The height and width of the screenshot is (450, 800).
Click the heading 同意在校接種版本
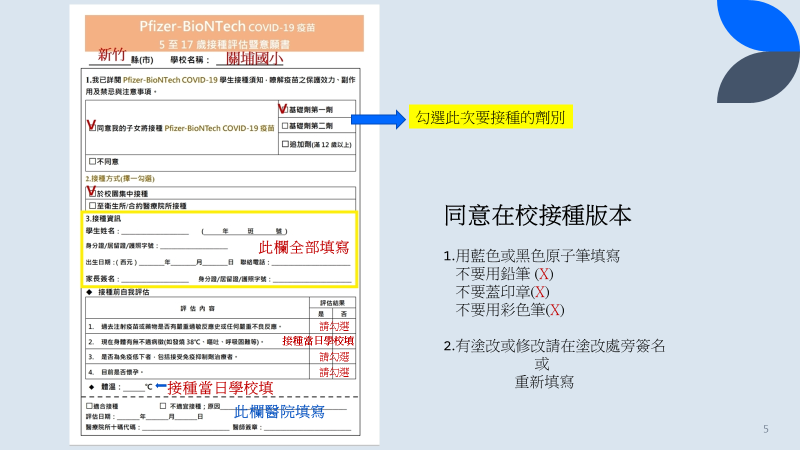[x=537, y=215]
